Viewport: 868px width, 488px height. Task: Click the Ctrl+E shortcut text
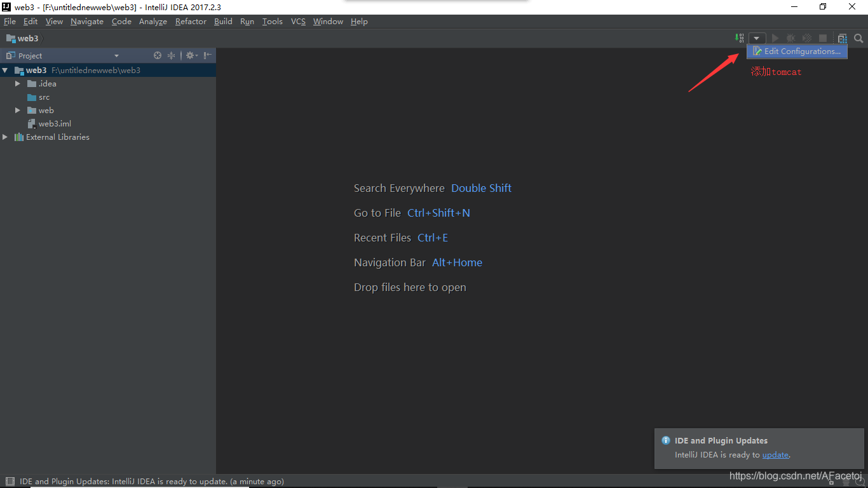[x=433, y=238]
